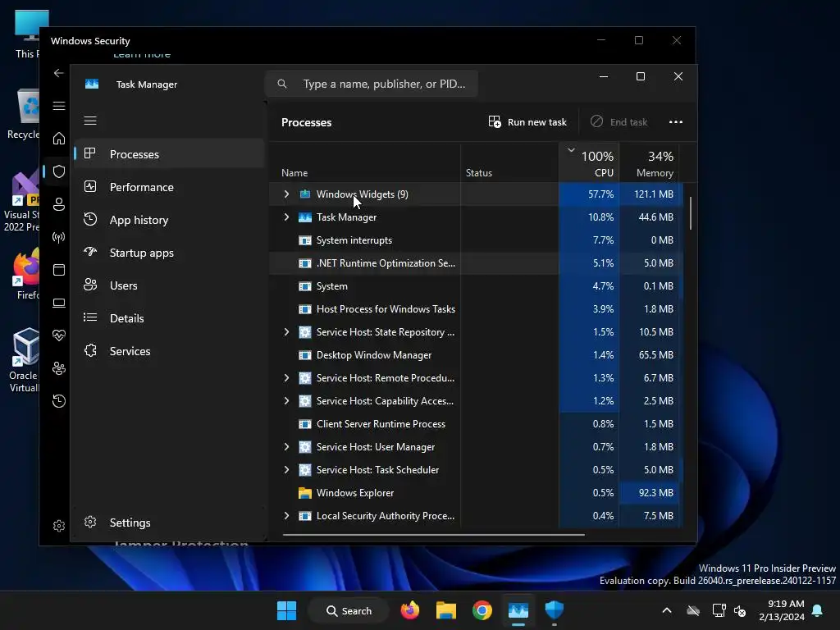The height and width of the screenshot is (630, 840).
Task: Open the Task Manager hamburger navigation menu
Action: (x=90, y=121)
